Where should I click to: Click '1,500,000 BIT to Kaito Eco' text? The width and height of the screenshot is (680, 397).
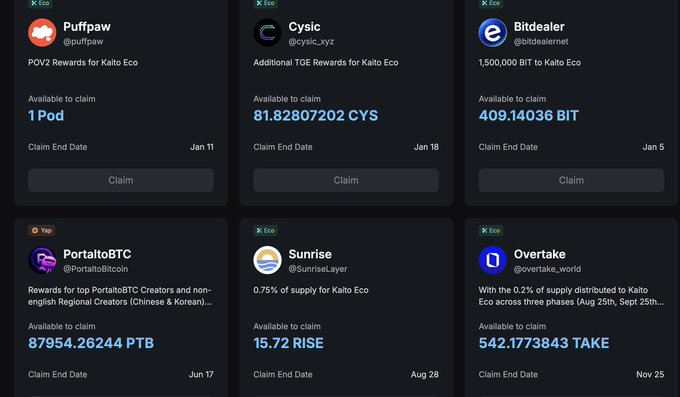[530, 62]
